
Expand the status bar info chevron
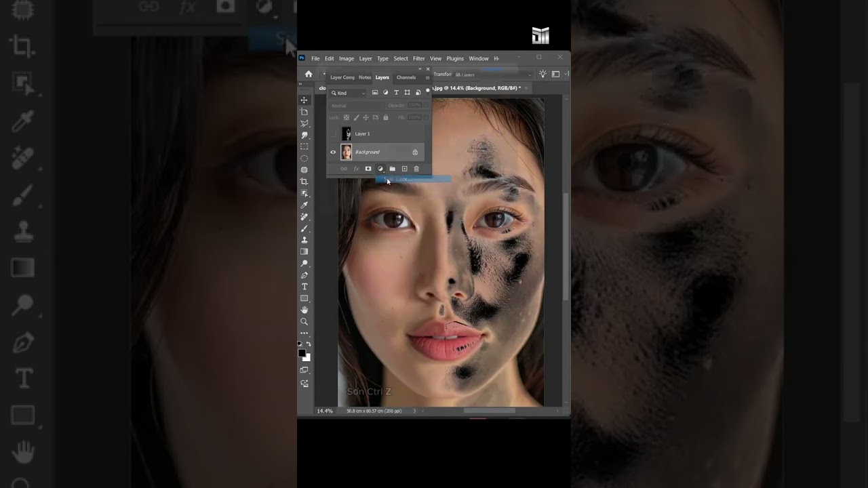pos(415,411)
